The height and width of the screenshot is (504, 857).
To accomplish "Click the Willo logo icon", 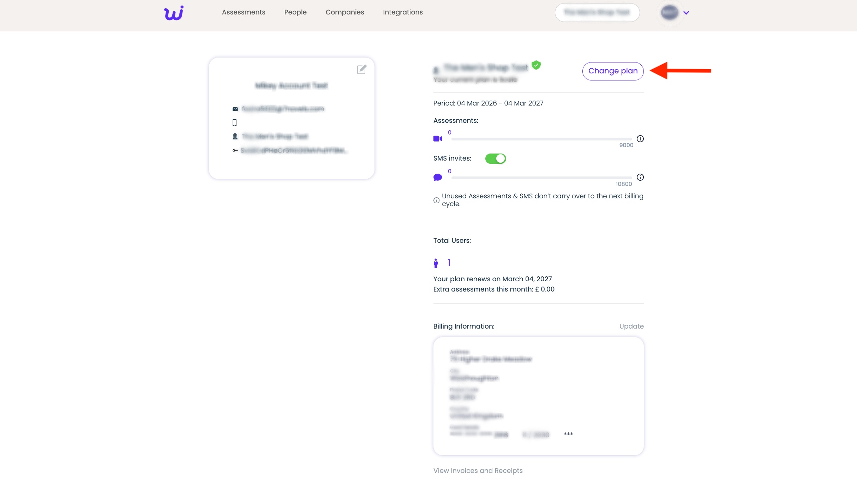I will click(x=174, y=13).
